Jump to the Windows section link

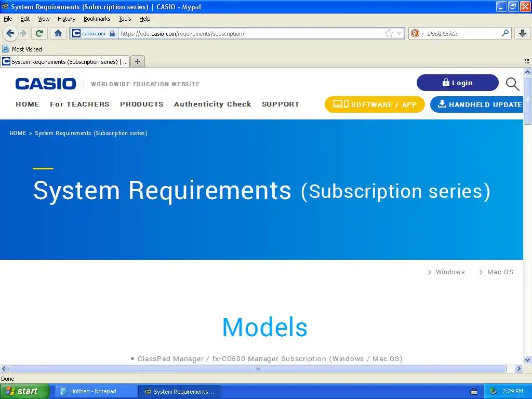click(446, 272)
